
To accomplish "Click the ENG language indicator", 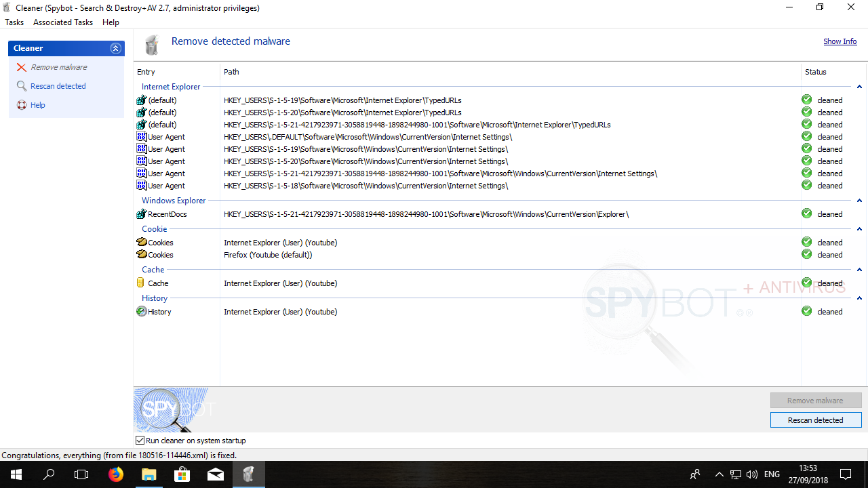I will click(772, 474).
